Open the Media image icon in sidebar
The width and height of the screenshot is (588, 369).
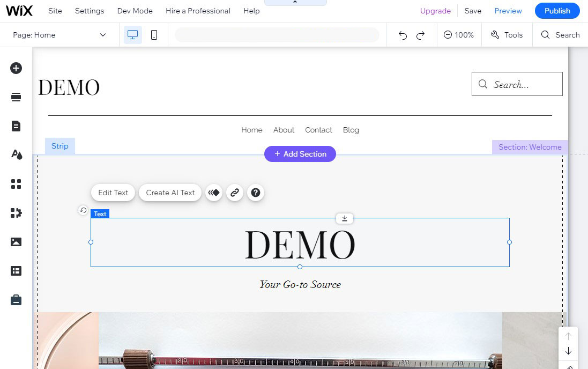(x=16, y=242)
